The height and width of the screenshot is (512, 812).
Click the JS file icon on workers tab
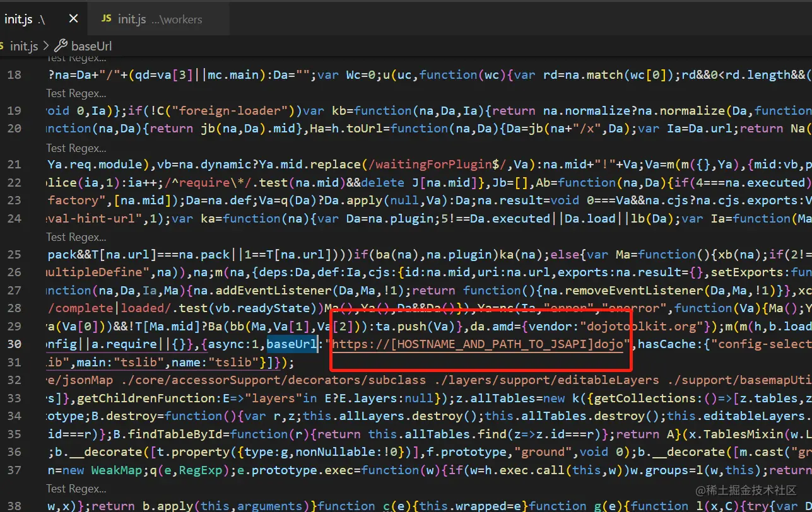(x=106, y=19)
